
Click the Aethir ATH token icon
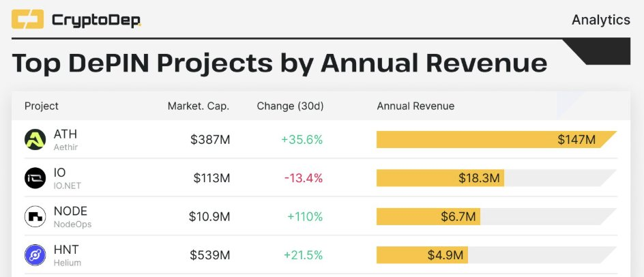click(35, 139)
